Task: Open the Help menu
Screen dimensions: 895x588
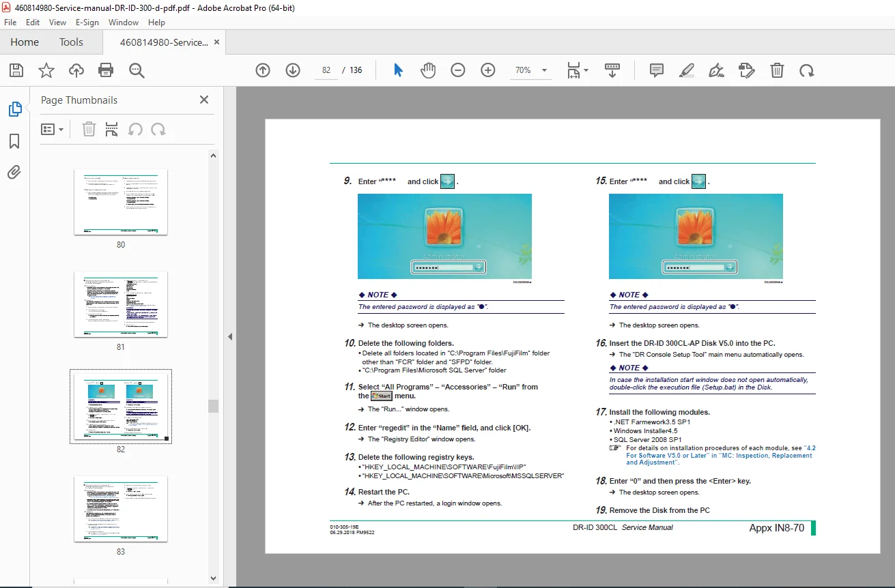Action: point(157,23)
